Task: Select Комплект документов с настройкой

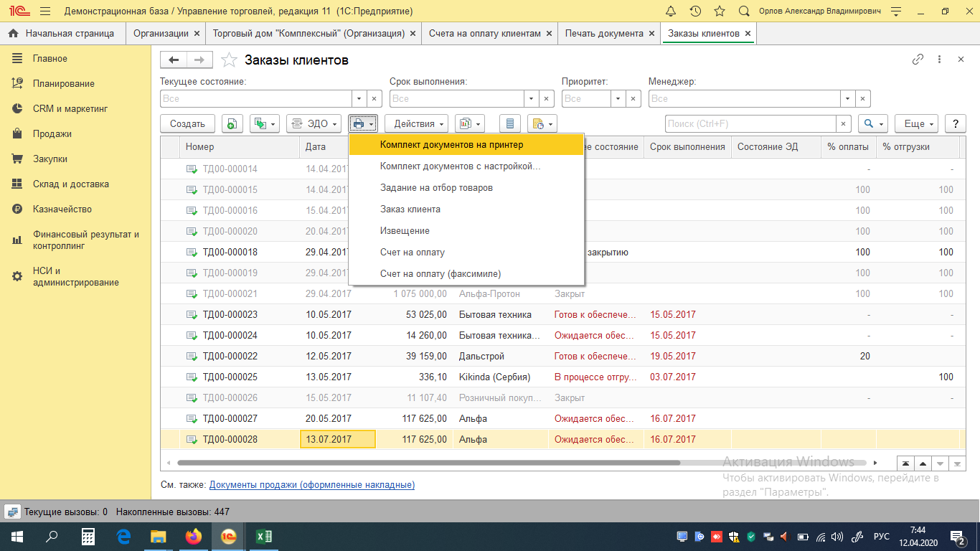Action: (466, 166)
